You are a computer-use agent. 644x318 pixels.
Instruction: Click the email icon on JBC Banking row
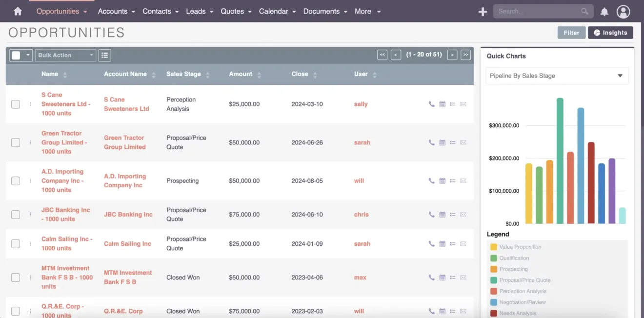click(463, 215)
